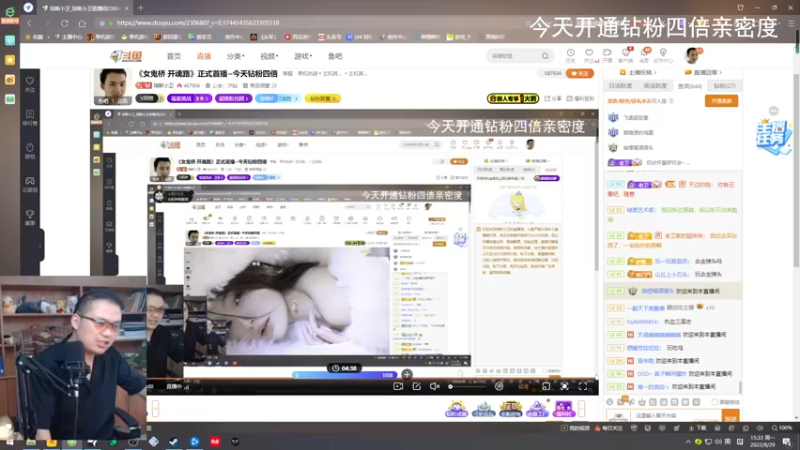Image resolution: width=800 pixels, height=450 pixels.
Task: Adjust the player volume slider
Action: coord(467,387)
